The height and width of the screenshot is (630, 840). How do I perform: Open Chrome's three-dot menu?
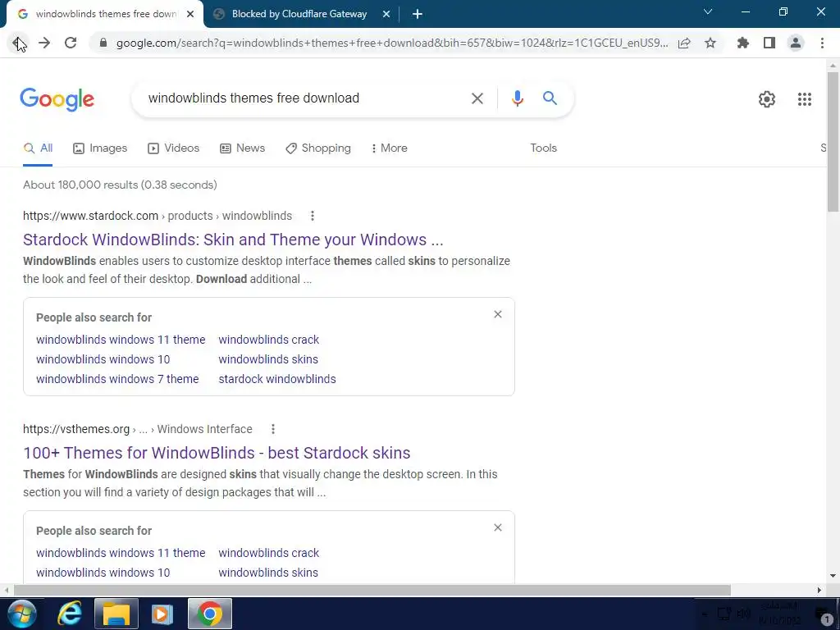pos(822,43)
